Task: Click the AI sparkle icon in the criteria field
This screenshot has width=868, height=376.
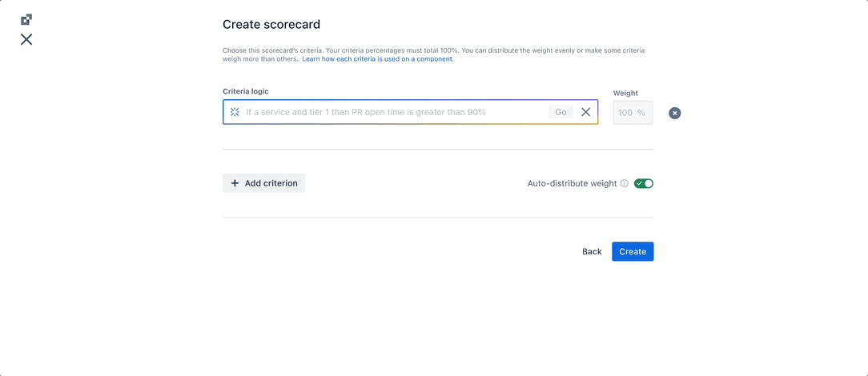Action: (235, 112)
